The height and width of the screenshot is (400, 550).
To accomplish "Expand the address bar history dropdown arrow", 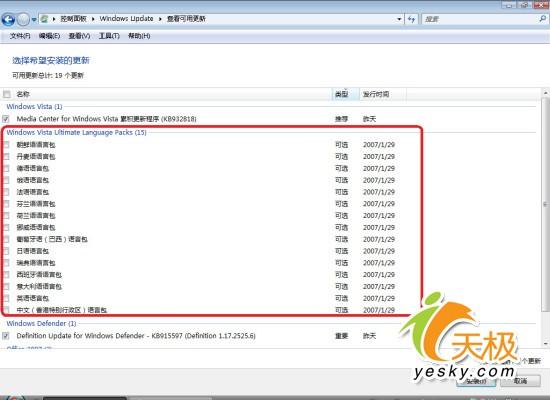I will pyautogui.click(x=399, y=19).
